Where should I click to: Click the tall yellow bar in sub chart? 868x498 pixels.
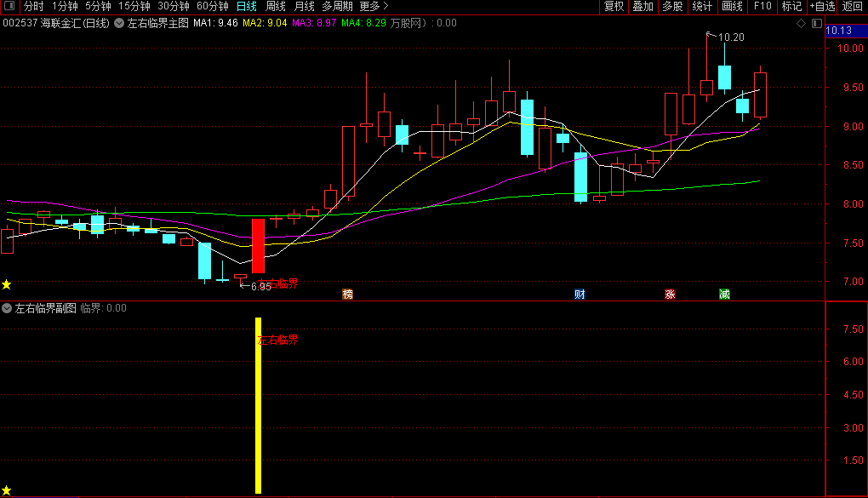click(258, 405)
